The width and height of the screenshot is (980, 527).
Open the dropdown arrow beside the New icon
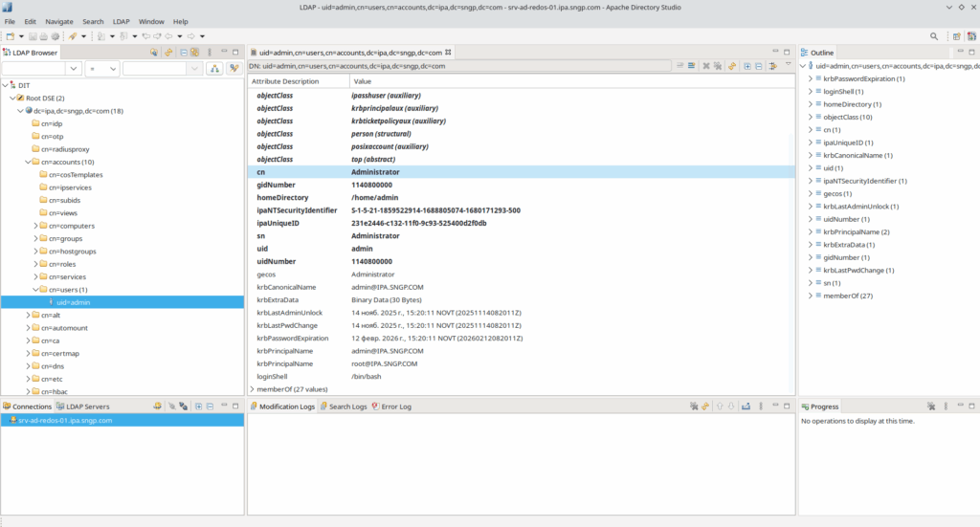(21, 36)
